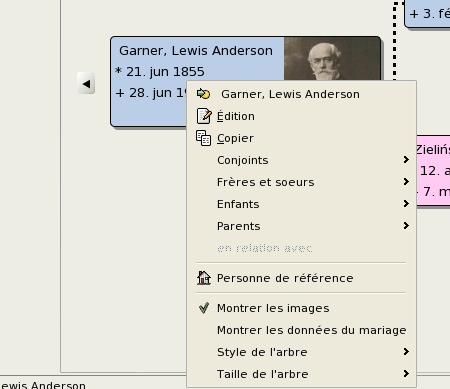Click the home icon for Personne de référence
The image size is (450, 389).
(204, 278)
